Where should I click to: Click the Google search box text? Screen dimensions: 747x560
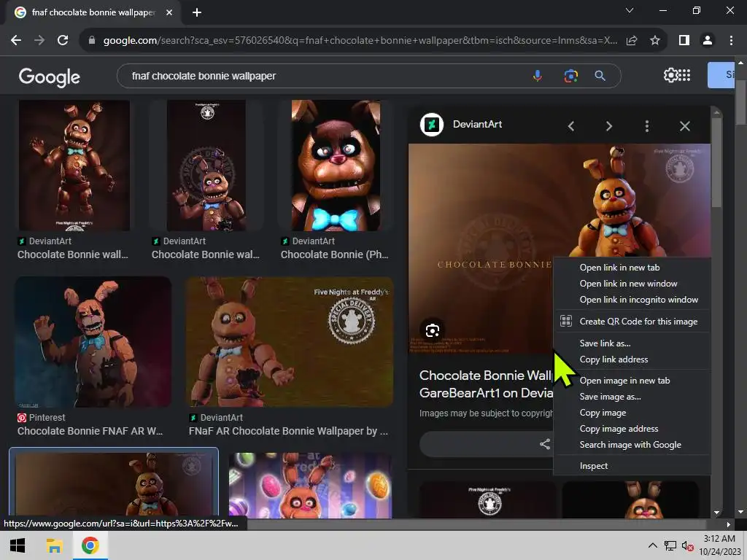pyautogui.click(x=204, y=76)
